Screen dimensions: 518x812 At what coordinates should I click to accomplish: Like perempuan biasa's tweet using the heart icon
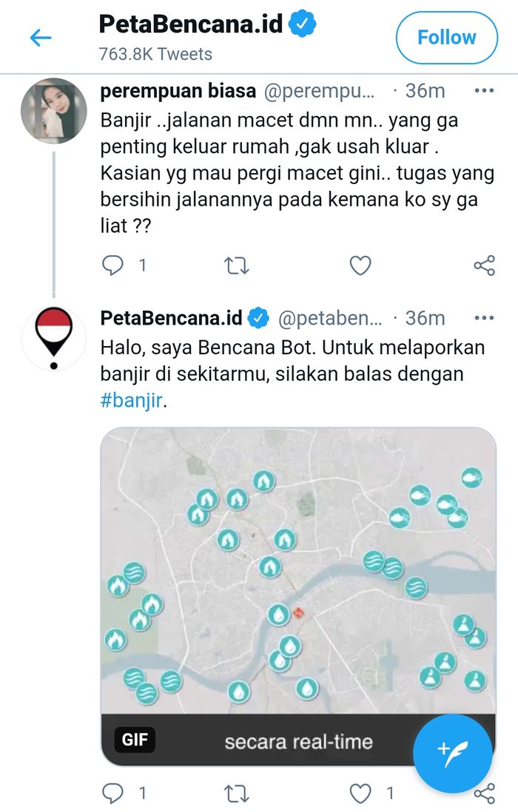[360, 264]
